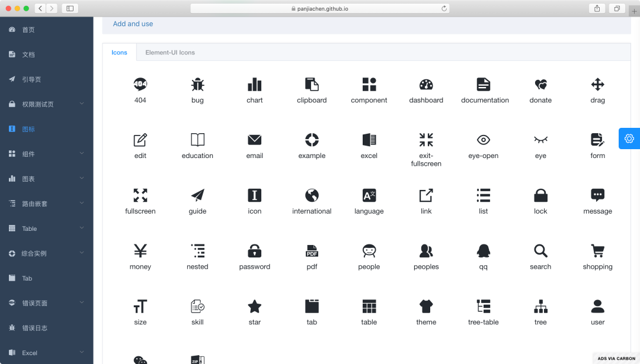Select the pdf icon

point(312,251)
